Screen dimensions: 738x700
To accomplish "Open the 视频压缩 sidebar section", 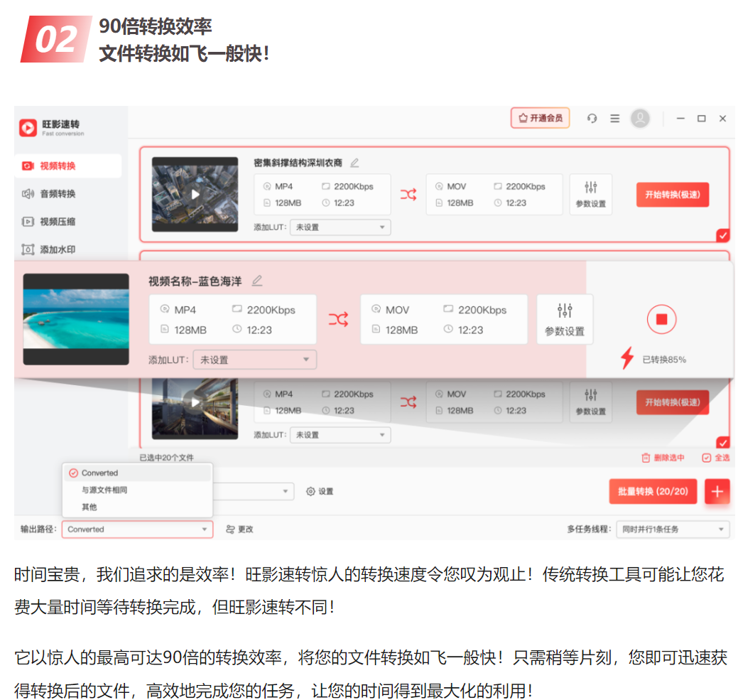I will click(48, 221).
